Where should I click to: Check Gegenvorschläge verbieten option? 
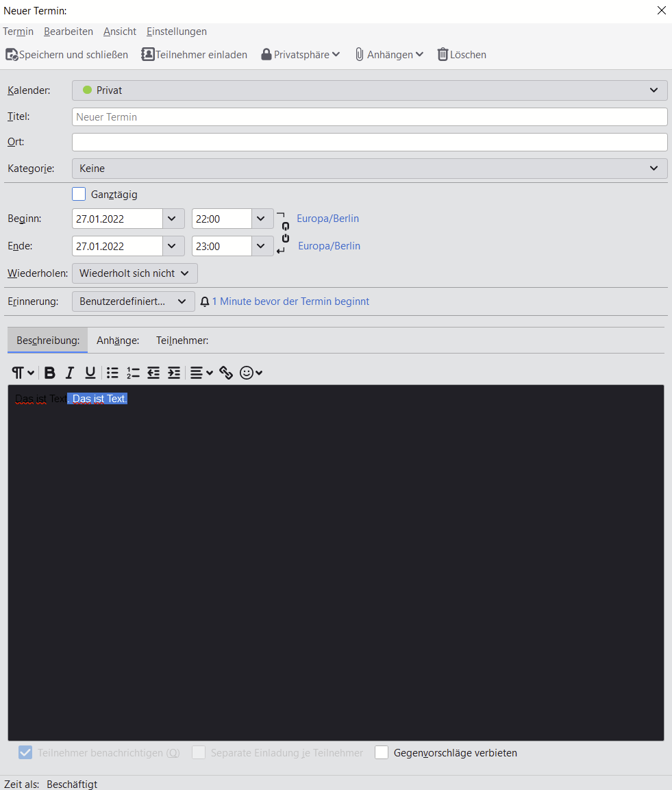click(382, 752)
